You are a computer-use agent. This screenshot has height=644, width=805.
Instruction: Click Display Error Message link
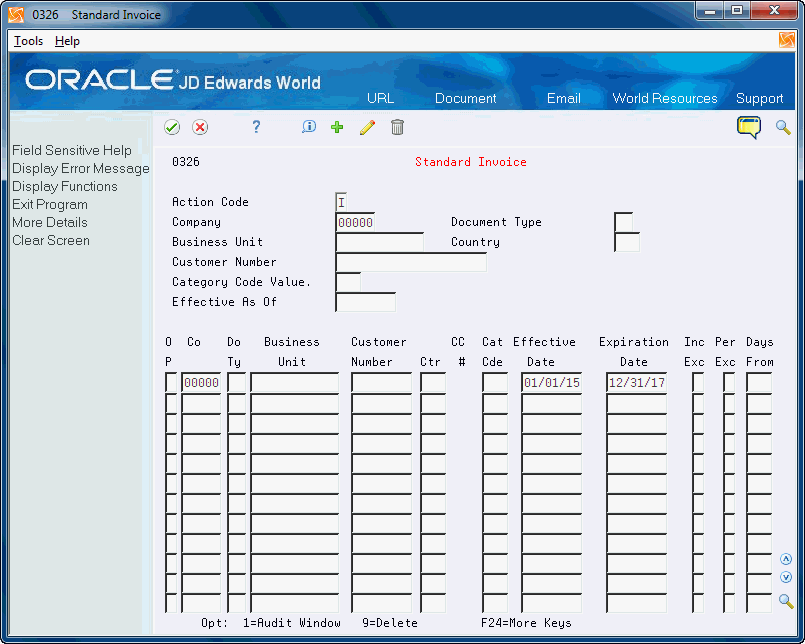point(81,168)
